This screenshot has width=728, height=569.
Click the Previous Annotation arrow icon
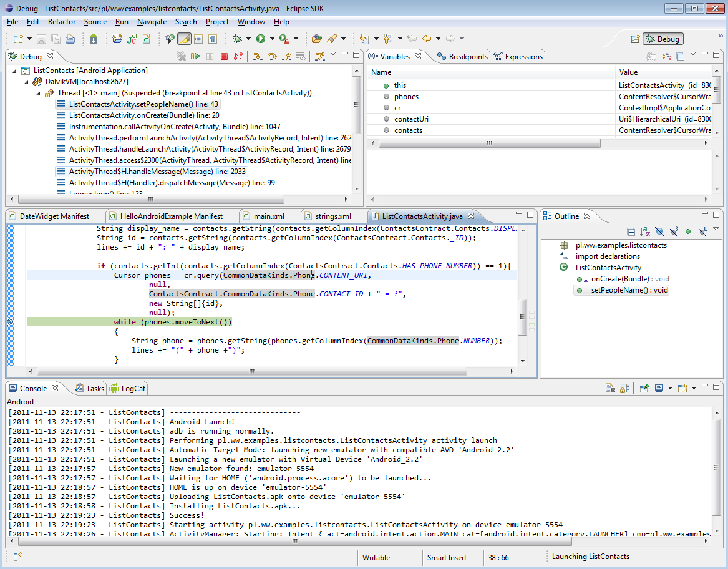point(387,39)
